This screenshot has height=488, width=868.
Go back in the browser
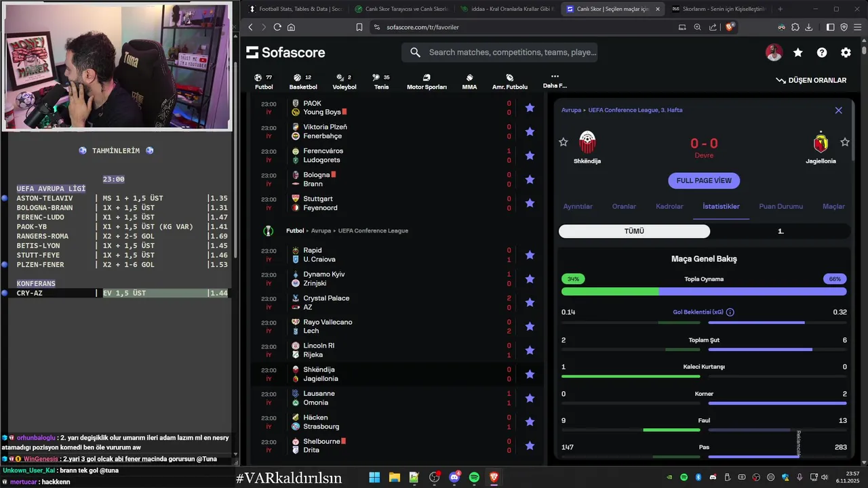tap(250, 27)
